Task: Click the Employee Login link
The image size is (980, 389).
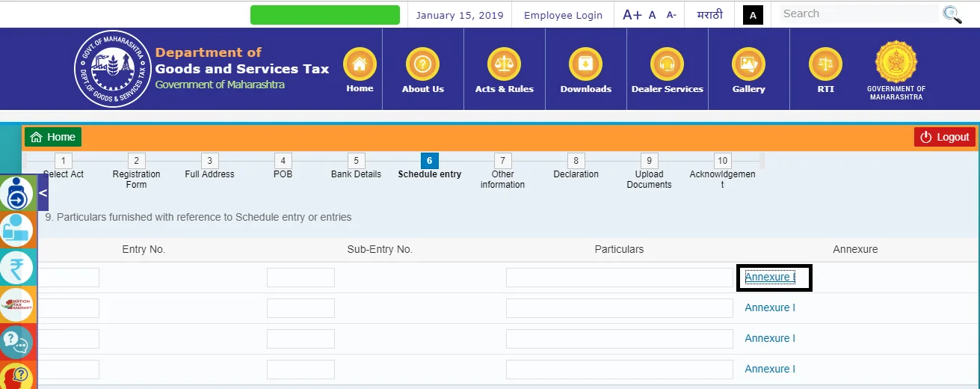Action: point(563,15)
